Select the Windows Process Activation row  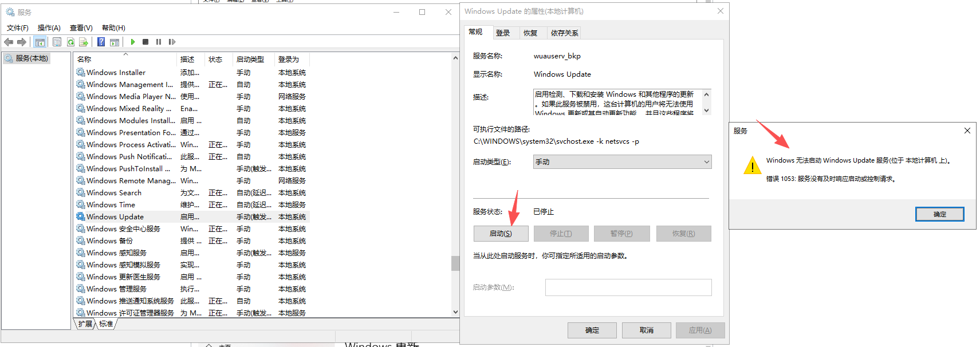tap(192, 144)
